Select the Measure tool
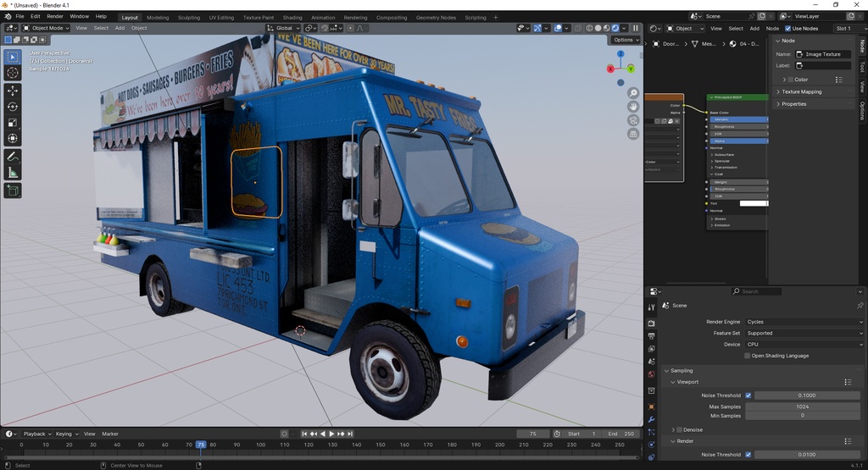The height and width of the screenshot is (470, 868). coord(12,173)
